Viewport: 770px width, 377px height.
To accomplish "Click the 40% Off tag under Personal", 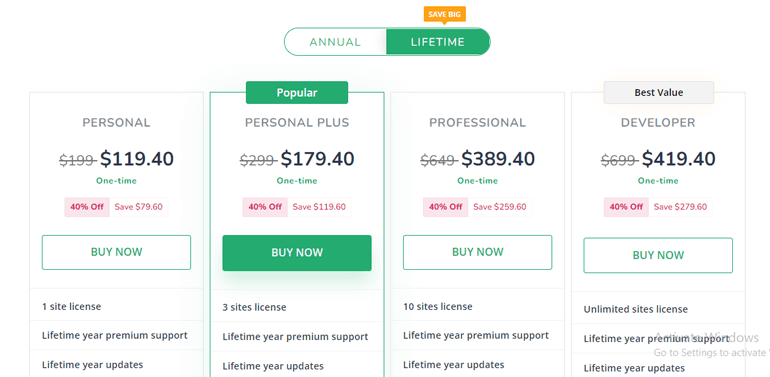I will click(x=87, y=207).
